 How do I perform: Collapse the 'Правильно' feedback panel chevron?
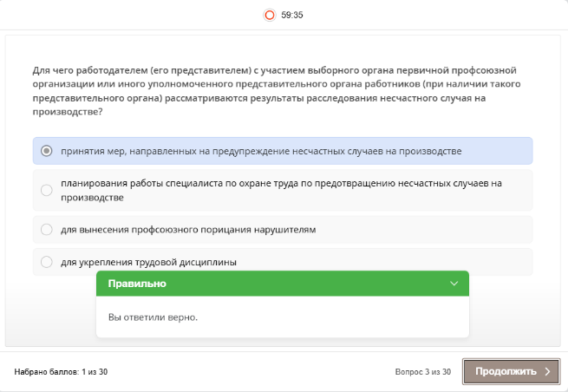click(454, 284)
